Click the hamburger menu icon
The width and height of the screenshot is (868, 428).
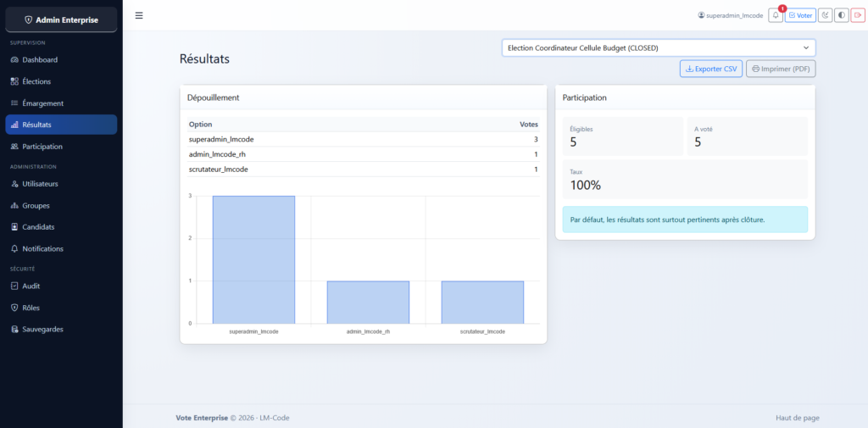coord(139,15)
